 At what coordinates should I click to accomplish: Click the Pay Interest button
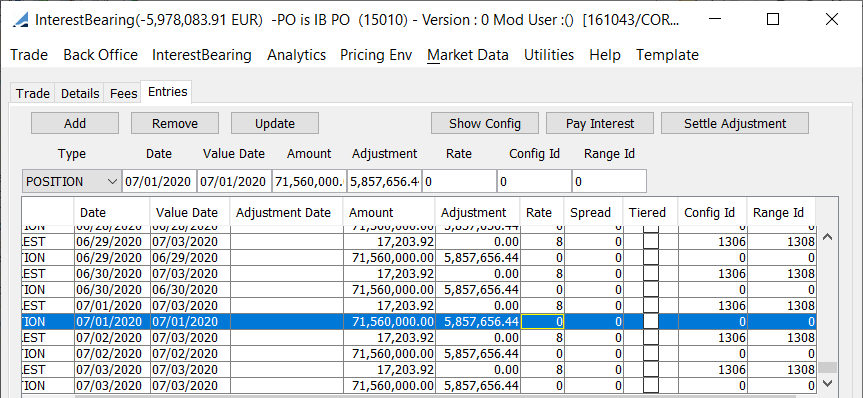600,123
